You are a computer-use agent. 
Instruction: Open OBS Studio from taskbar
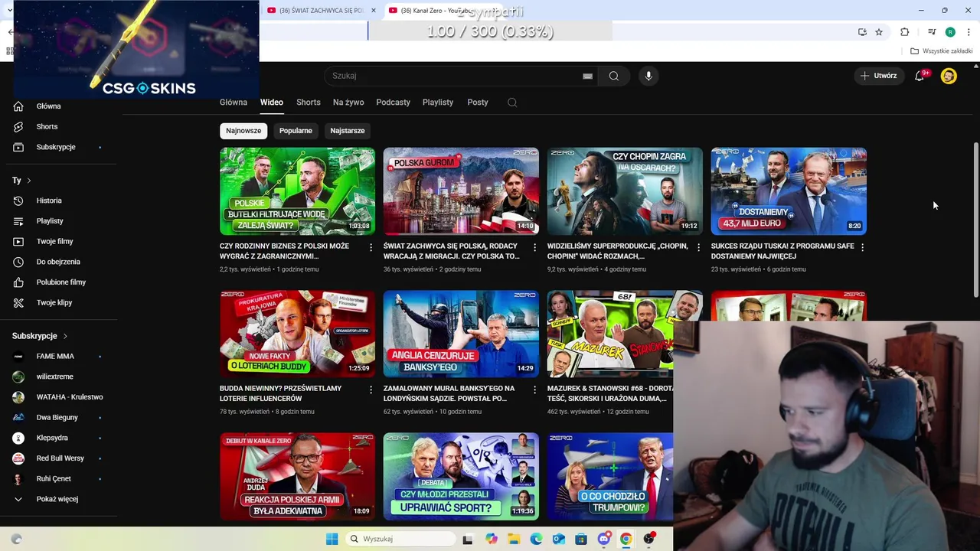(648, 539)
